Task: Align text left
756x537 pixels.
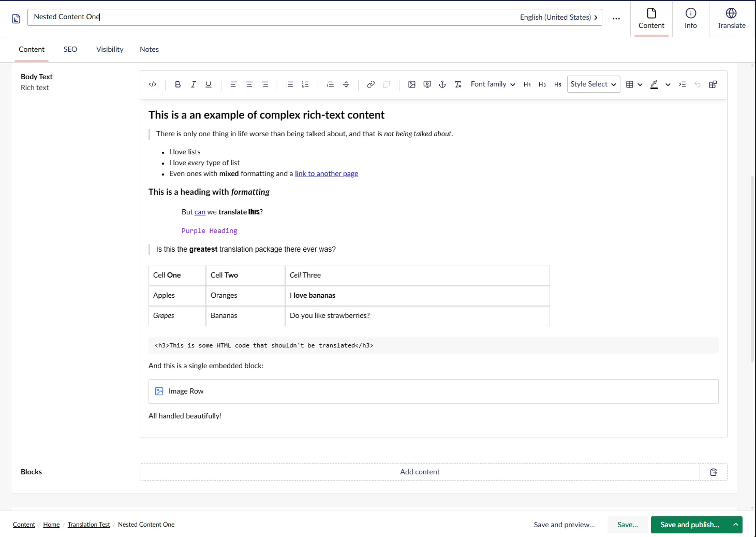Action: 233,84
